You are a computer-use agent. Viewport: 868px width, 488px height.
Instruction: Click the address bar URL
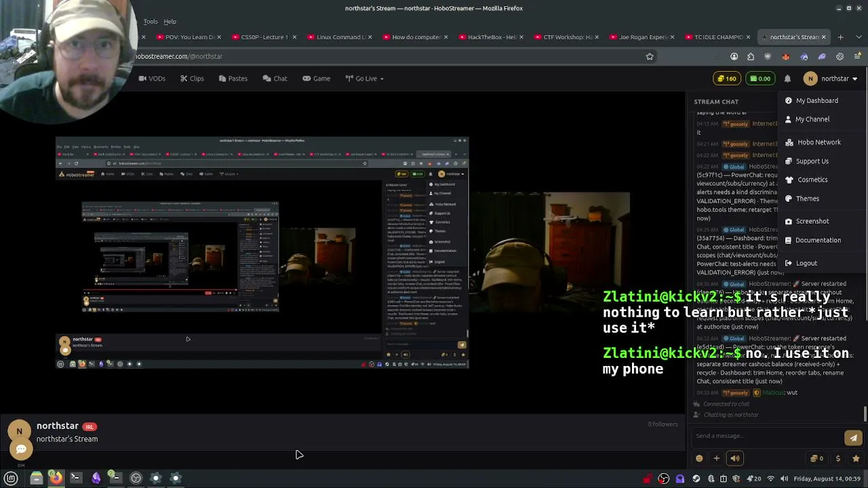click(180, 57)
